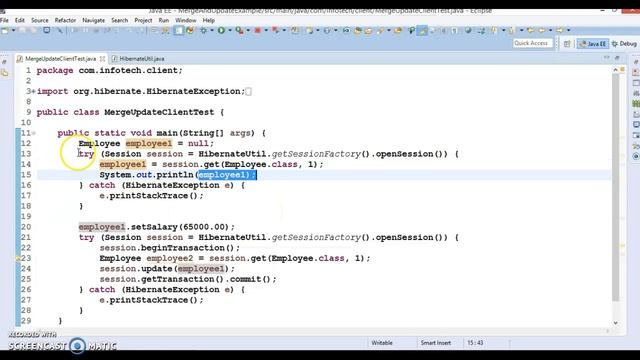Toggle the highlighted Mark Occurrences icon

[x=422, y=31]
